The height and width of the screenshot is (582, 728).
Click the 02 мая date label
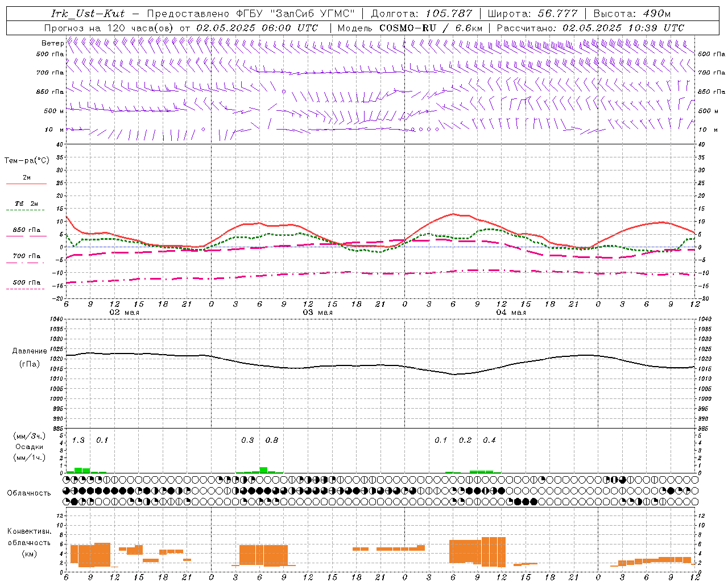click(125, 313)
